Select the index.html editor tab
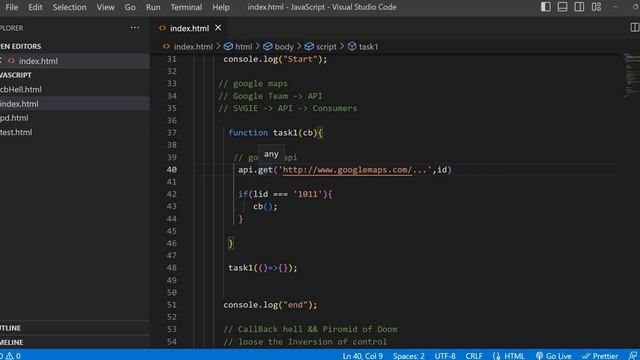This screenshot has height=360, width=640. pos(189,28)
